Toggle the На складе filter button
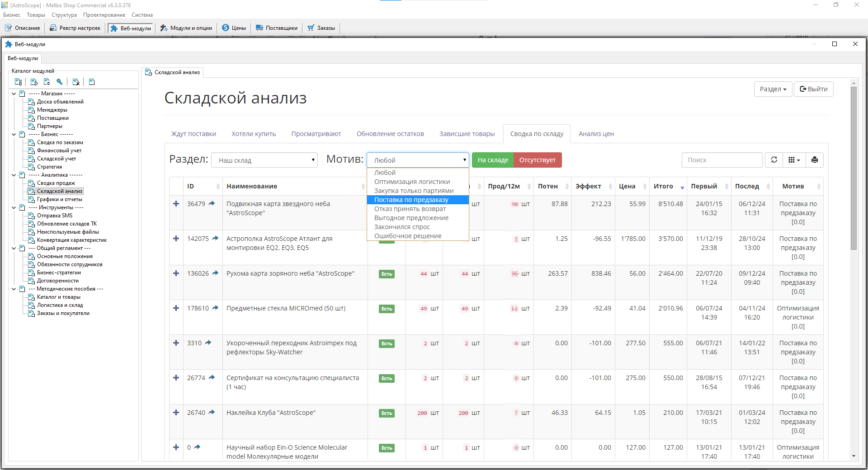The image size is (868, 470). click(493, 160)
